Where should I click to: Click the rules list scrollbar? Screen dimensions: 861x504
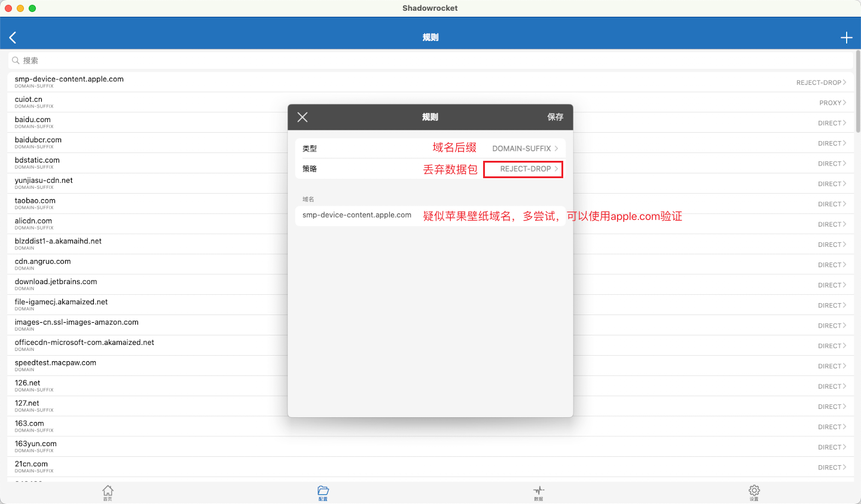pos(858,93)
